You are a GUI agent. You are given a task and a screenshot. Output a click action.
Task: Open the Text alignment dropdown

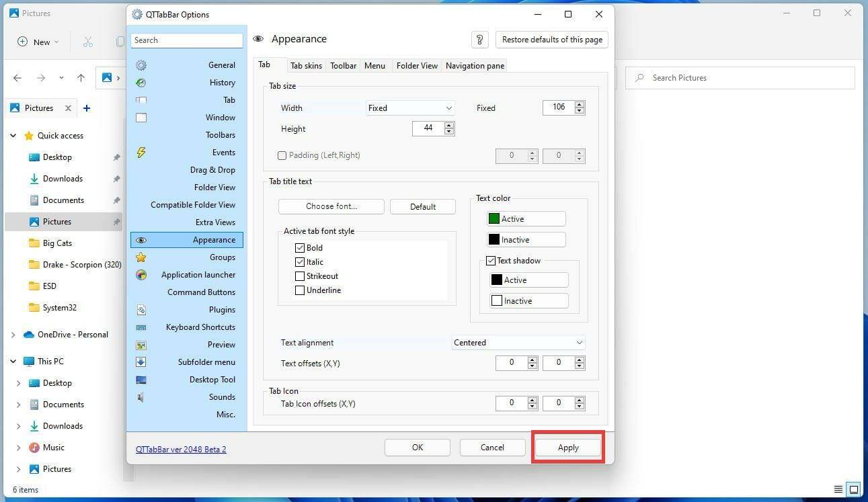click(518, 342)
